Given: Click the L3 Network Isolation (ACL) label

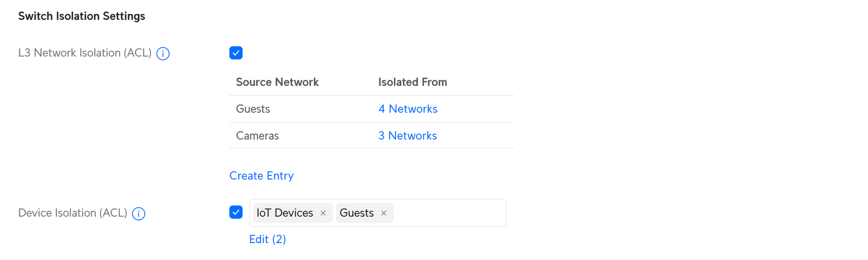Looking at the screenshot, I should pos(85,53).
